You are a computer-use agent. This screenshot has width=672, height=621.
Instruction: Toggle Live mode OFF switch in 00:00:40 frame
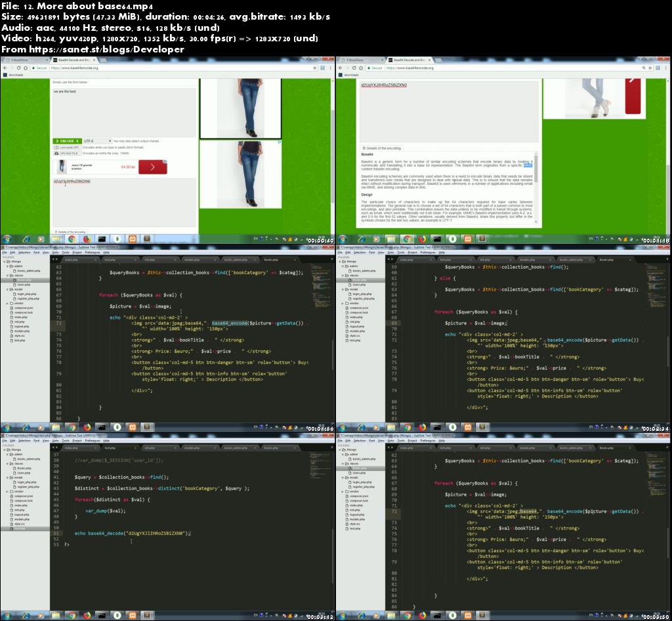tap(56, 148)
